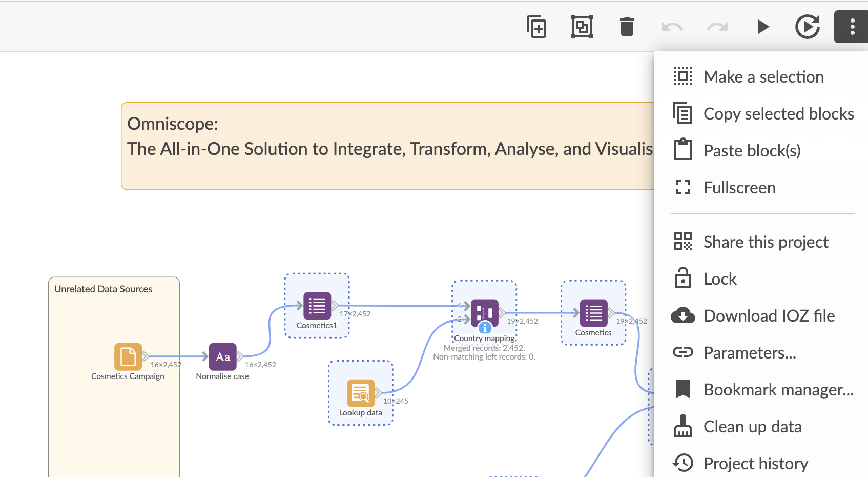Click the duplicate blocks icon in toolbar
This screenshot has height=477, width=868.
click(536, 27)
